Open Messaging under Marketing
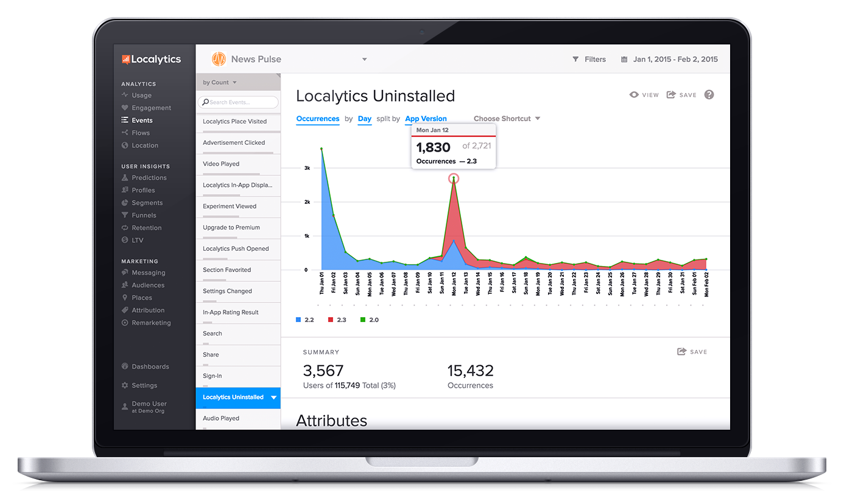 [149, 273]
